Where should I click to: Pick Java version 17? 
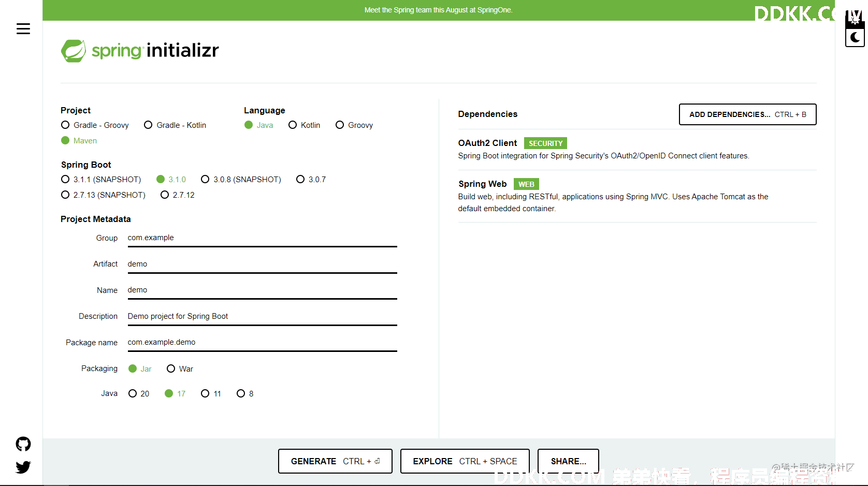[175, 394]
